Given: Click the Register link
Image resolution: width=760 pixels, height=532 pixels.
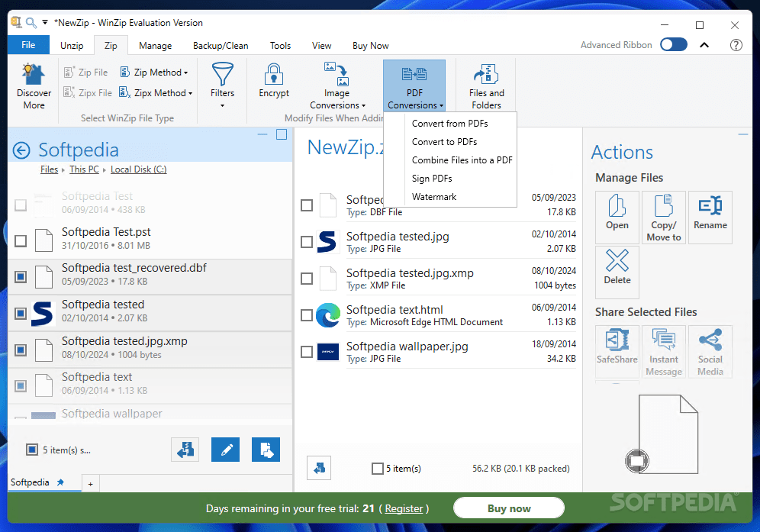Looking at the screenshot, I should click(404, 509).
